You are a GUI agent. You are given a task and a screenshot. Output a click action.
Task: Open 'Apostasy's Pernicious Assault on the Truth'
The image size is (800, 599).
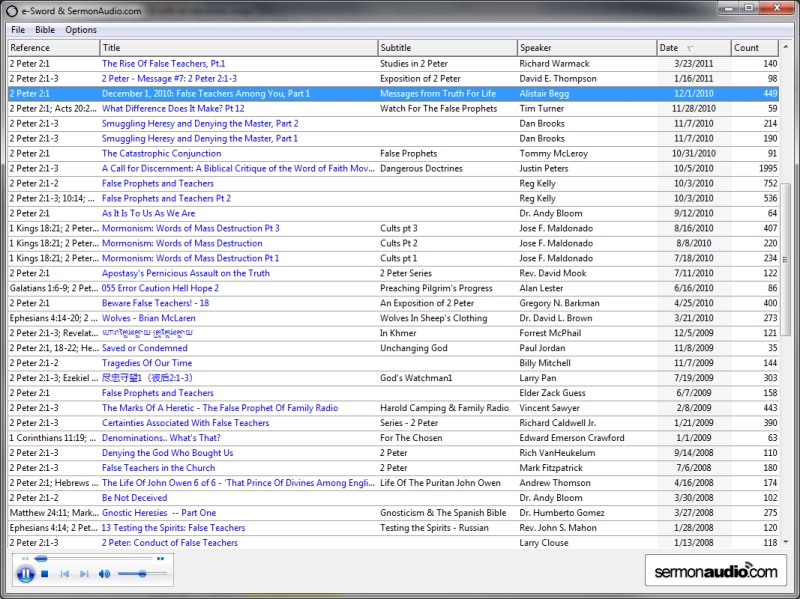coord(186,273)
